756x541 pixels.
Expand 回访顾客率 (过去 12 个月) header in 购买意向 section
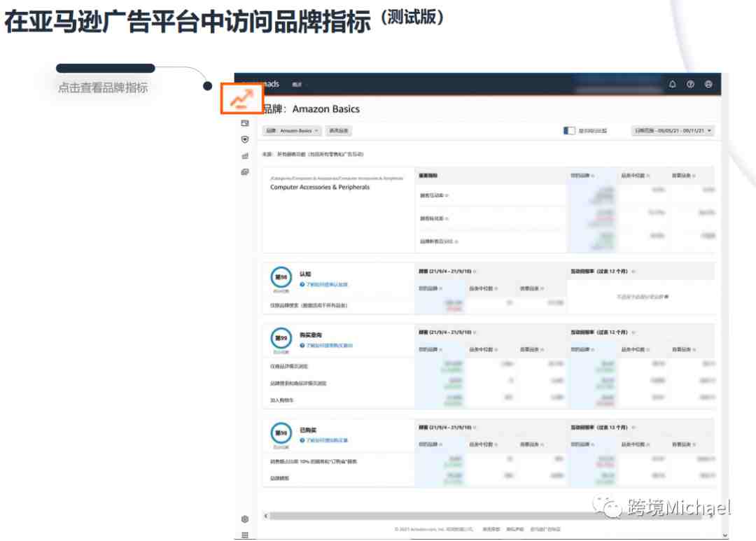click(603, 332)
